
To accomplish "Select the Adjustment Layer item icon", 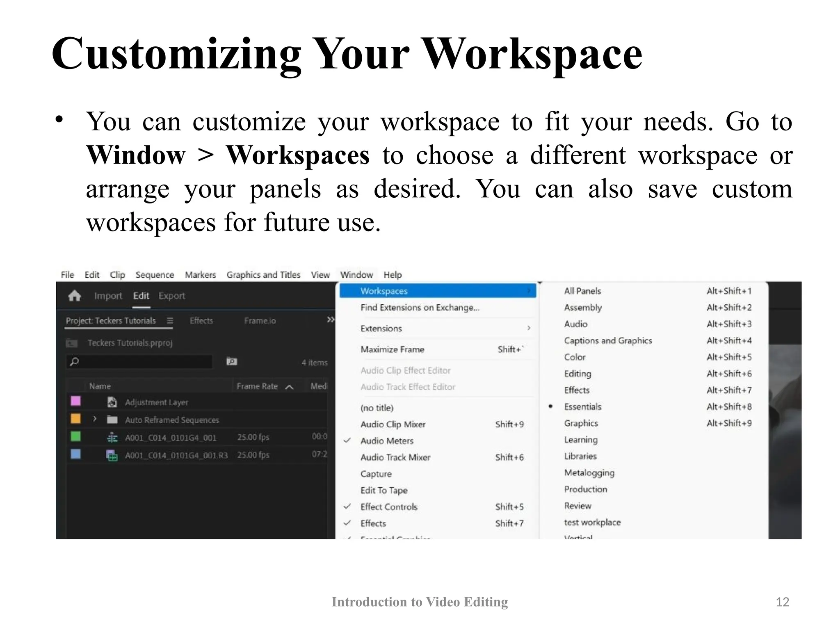I will click(112, 402).
